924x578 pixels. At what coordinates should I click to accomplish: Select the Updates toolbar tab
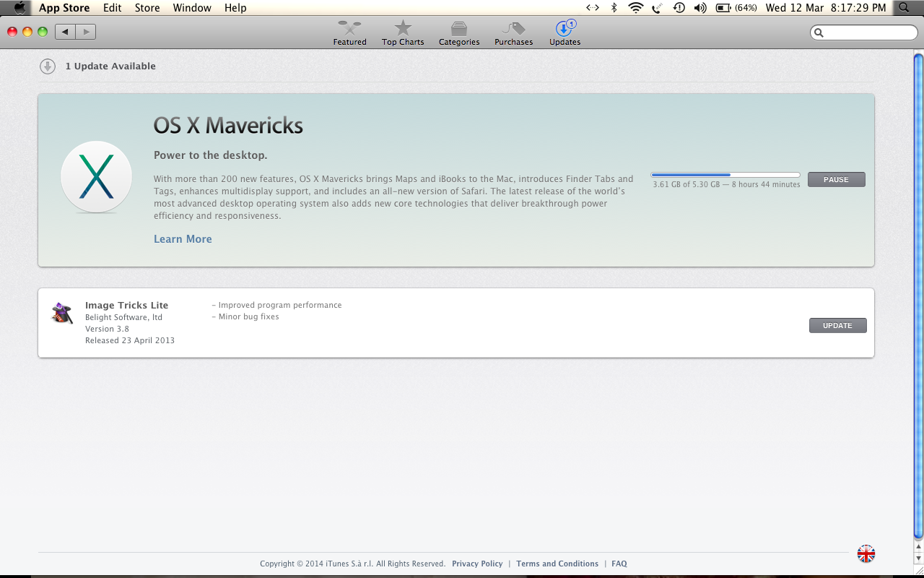pyautogui.click(x=565, y=33)
